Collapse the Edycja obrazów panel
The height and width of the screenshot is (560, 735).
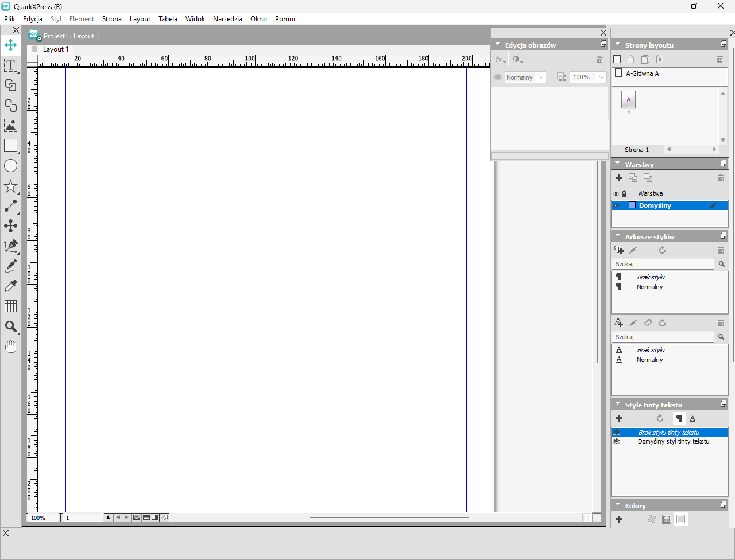pyautogui.click(x=498, y=44)
